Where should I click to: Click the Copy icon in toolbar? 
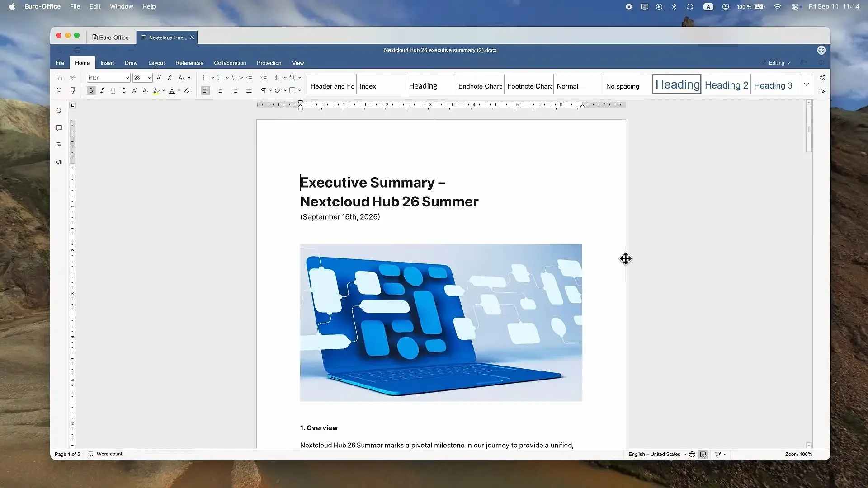click(59, 78)
